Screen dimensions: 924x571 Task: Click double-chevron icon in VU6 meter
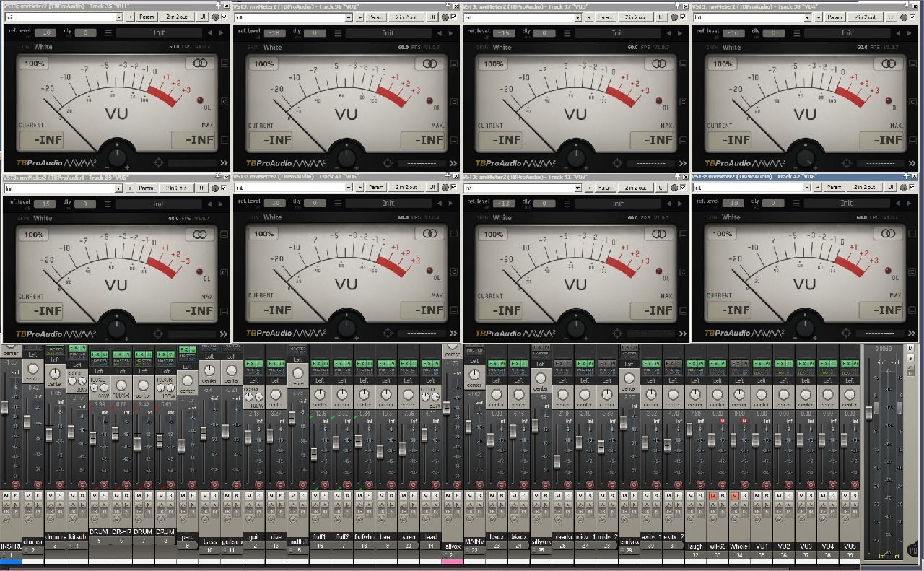pos(453,334)
